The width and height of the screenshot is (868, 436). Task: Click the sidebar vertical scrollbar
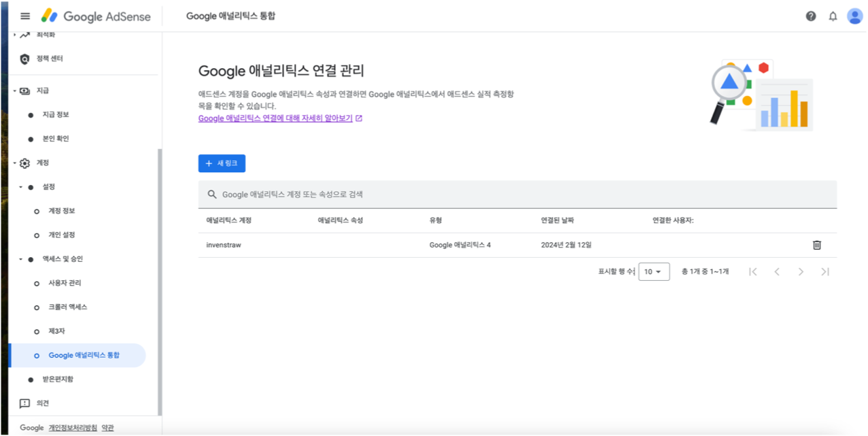click(x=160, y=282)
